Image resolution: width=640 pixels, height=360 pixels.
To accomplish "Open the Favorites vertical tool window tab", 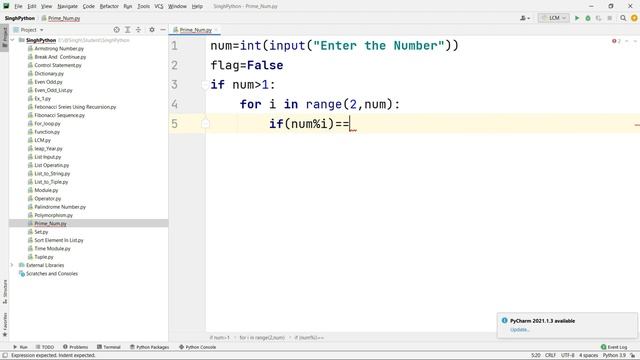I will (x=4, y=324).
